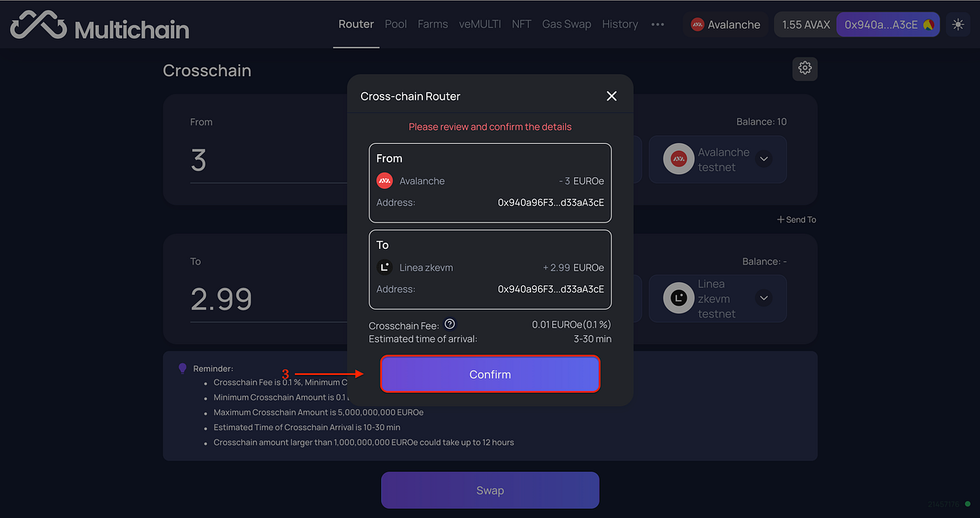Click the Linea zkevm testnet chain logo

[678, 299]
